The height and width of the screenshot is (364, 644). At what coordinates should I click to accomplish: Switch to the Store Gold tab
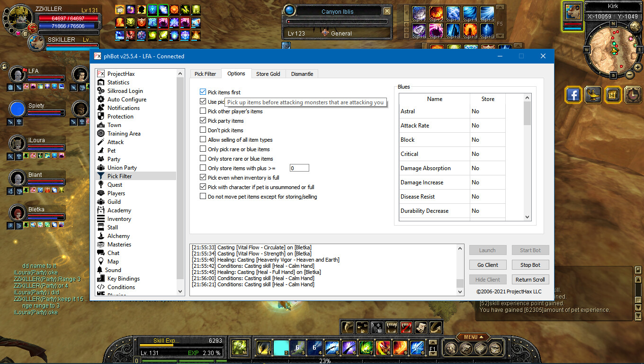(268, 74)
